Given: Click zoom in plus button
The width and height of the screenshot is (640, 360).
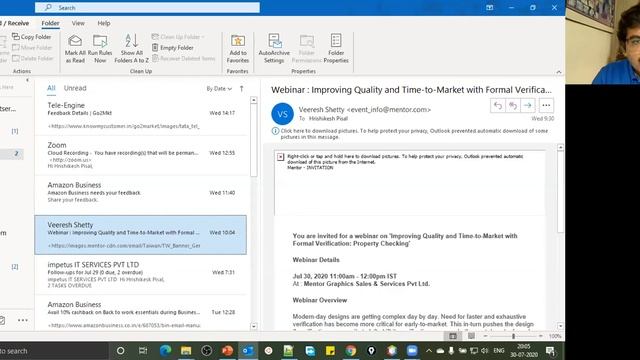Looking at the screenshot, I should (x=540, y=336).
